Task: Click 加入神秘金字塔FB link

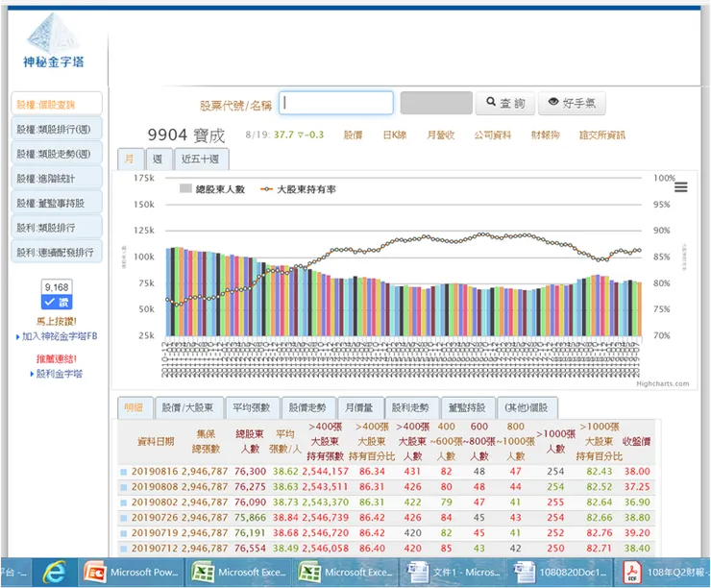Action: click(60, 336)
